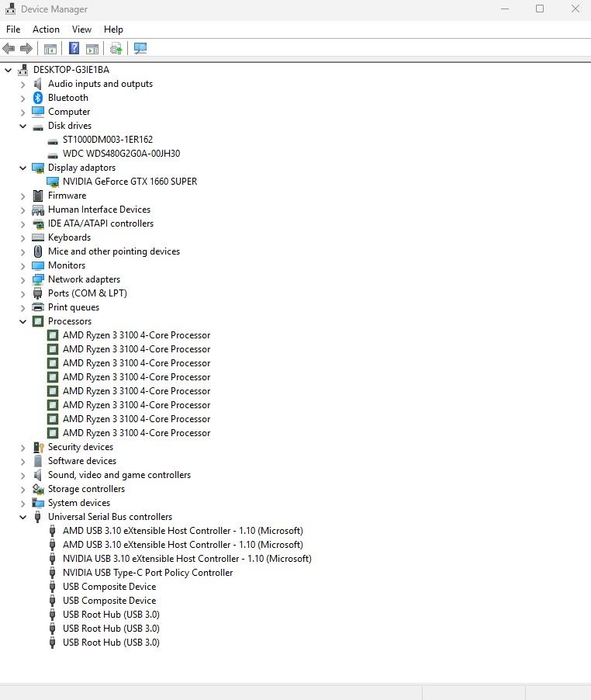Click the Network adapters icon
This screenshot has width=591, height=700.
(38, 279)
